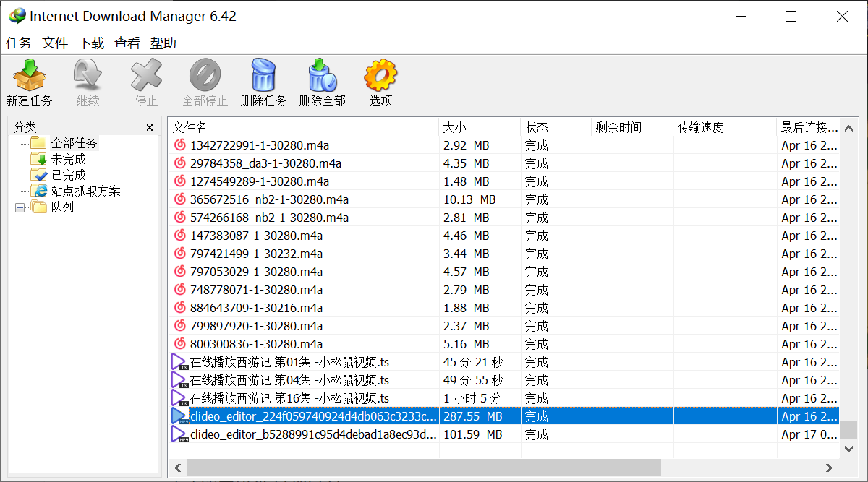Select 未完成 category in tree
The image size is (868, 482).
tap(68, 159)
